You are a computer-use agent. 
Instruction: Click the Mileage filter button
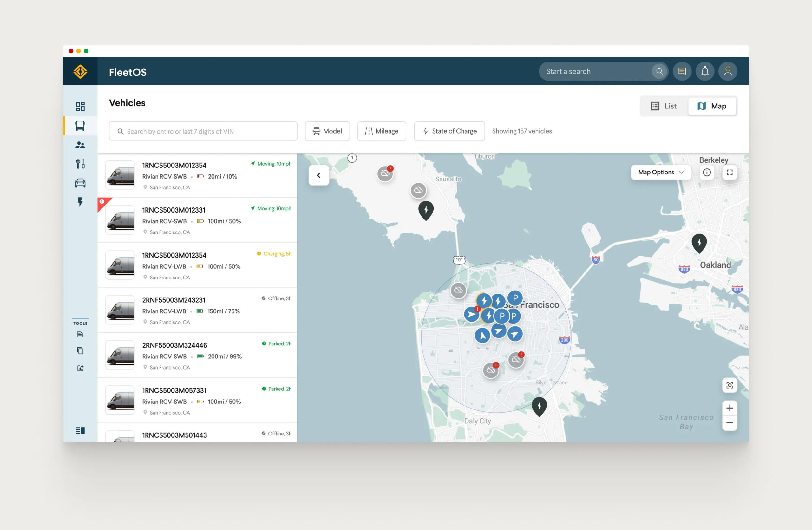coord(382,131)
